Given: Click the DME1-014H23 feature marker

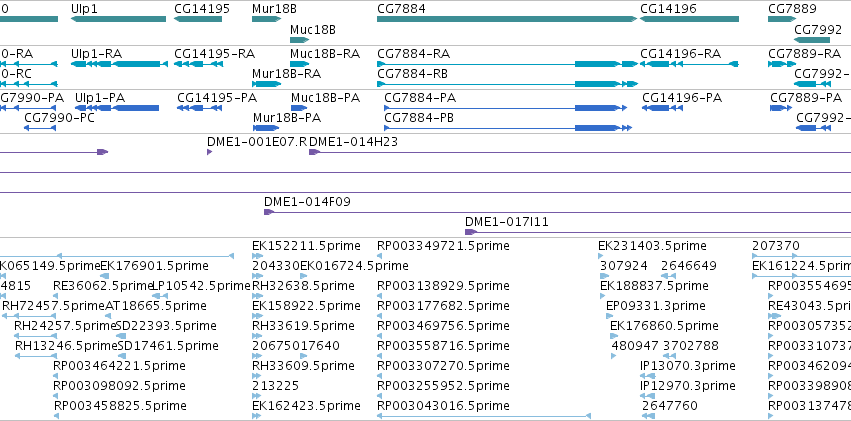Looking at the screenshot, I should click(314, 152).
